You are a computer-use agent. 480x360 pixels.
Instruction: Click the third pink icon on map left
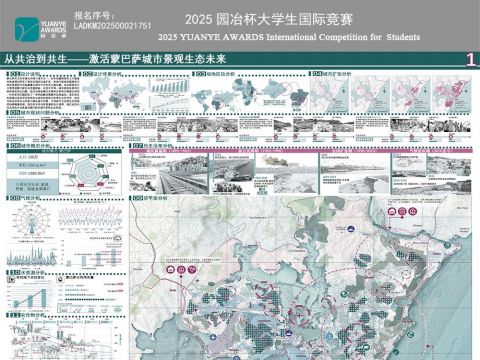coord(192,270)
